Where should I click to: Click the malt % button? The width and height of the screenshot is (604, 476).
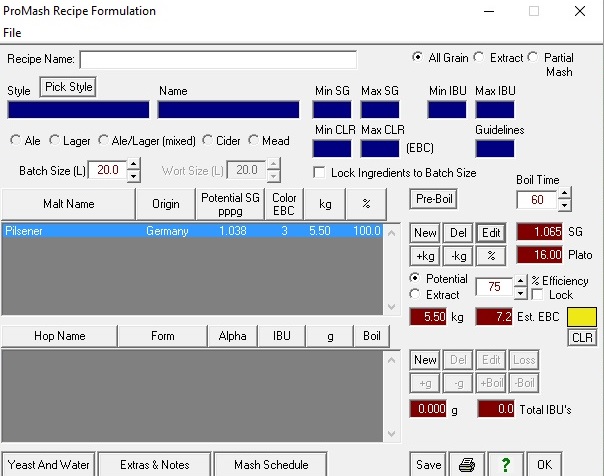(x=491, y=256)
